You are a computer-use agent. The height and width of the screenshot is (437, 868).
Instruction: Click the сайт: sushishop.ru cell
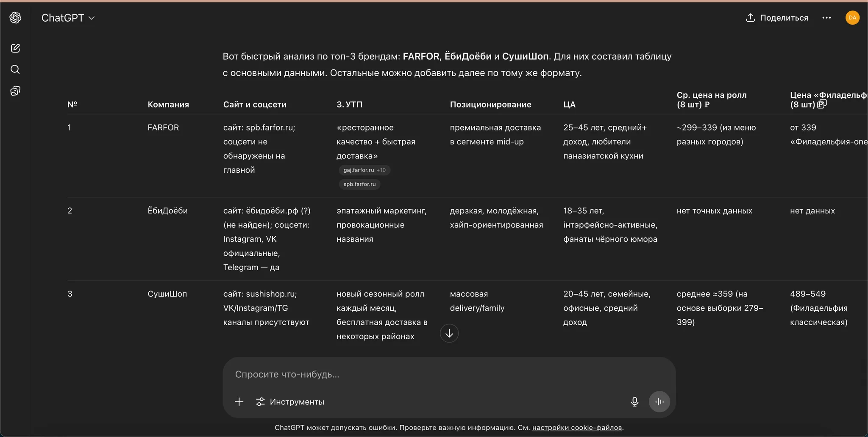266,308
